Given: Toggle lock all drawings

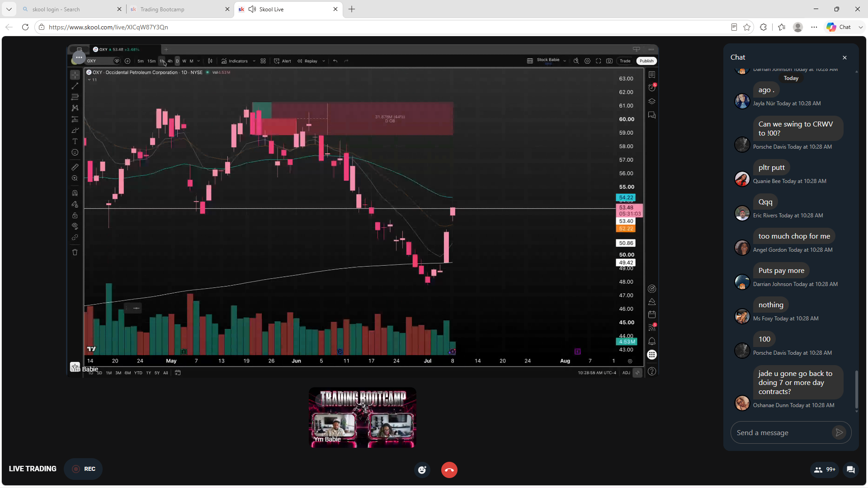Looking at the screenshot, I should [75, 216].
